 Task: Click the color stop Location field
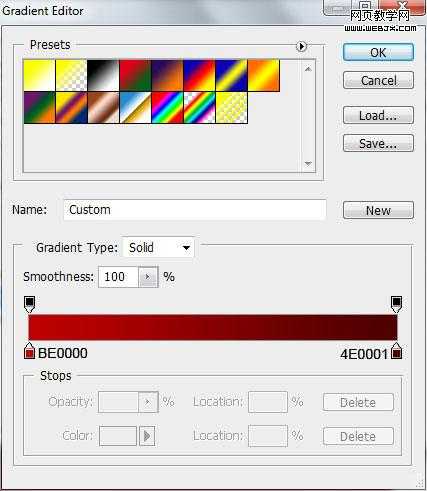tap(268, 436)
